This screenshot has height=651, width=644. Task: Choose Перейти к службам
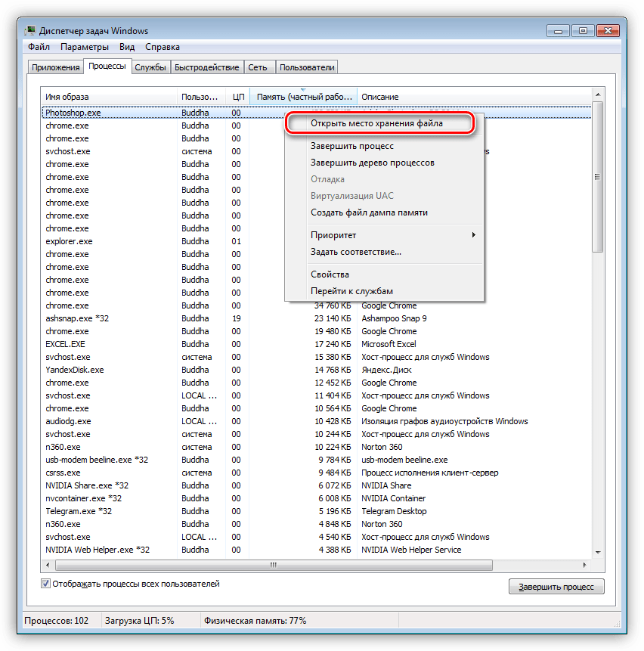tap(384, 291)
